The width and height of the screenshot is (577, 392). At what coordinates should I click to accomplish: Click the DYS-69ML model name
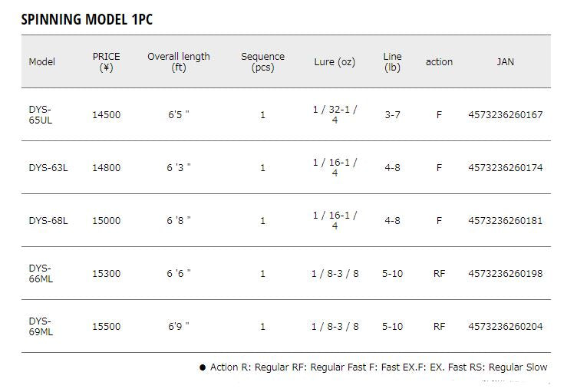click(41, 327)
